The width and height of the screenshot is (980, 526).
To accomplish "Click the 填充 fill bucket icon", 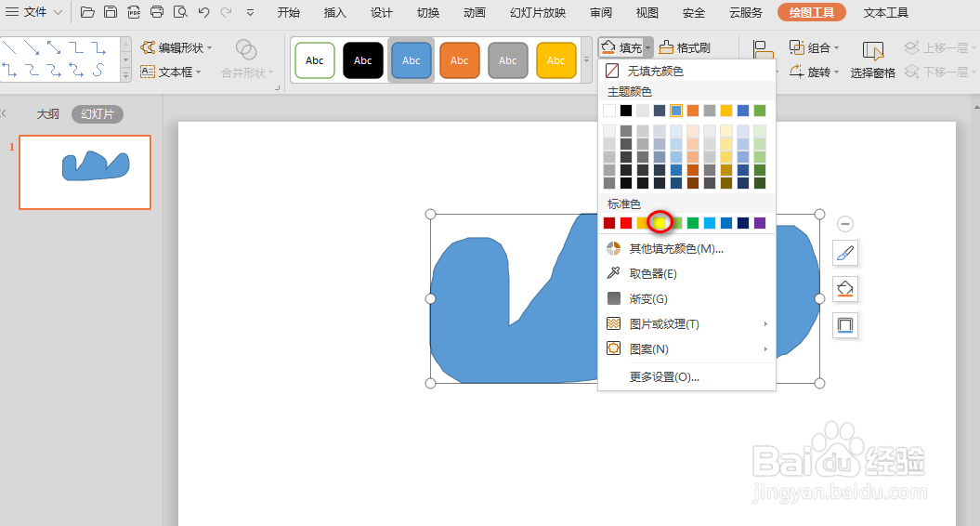I will pos(608,46).
